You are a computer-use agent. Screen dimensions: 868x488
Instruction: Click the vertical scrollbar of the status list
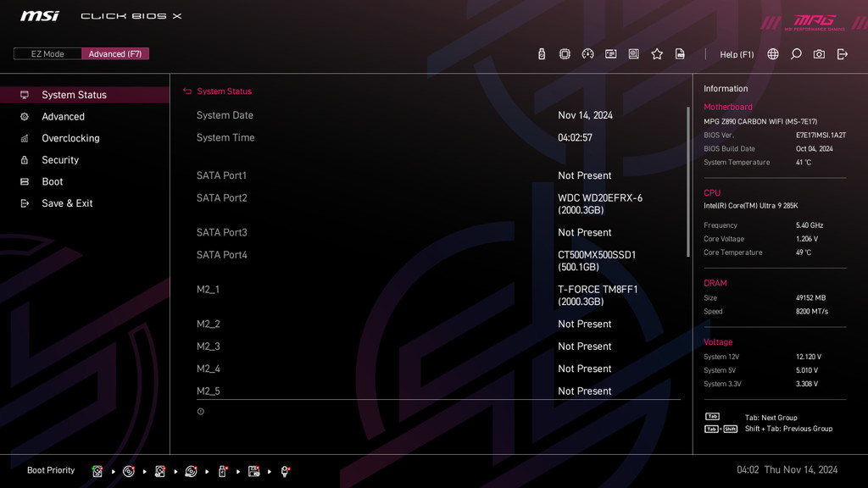coord(688,182)
